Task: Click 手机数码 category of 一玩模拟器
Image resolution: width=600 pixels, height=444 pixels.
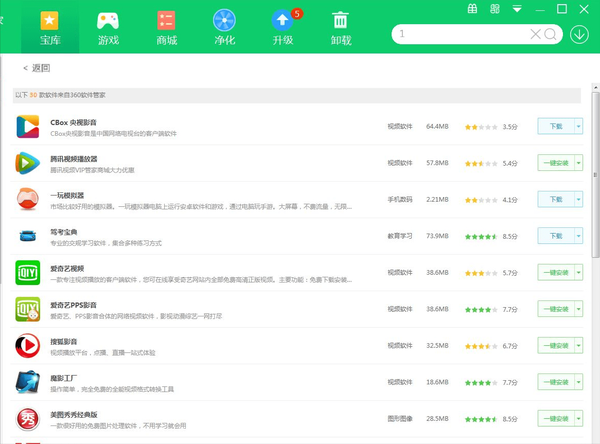Action: coord(400,199)
